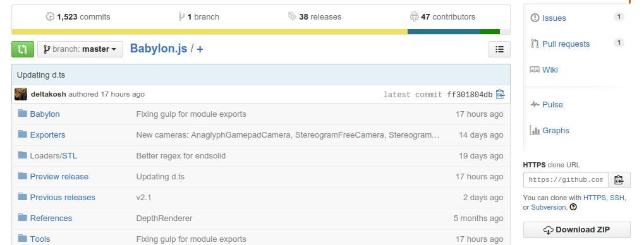Open the Previous releases folder
This screenshot has width=644, height=245.
[x=63, y=198]
